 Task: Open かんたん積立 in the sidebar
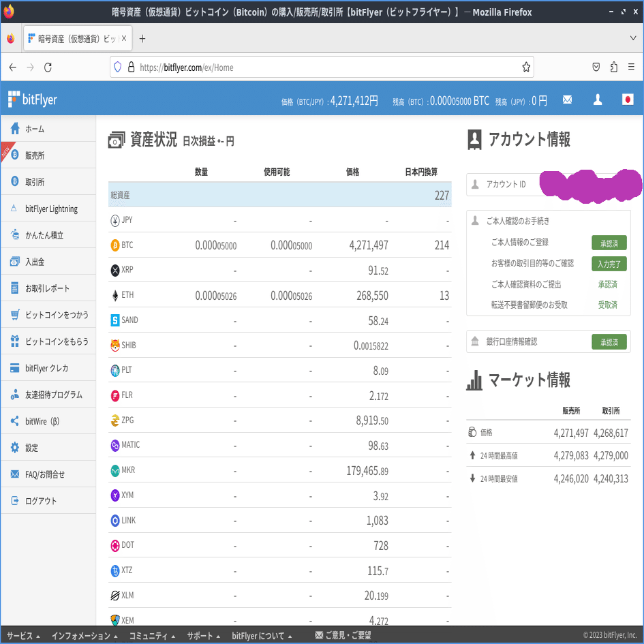point(48,235)
